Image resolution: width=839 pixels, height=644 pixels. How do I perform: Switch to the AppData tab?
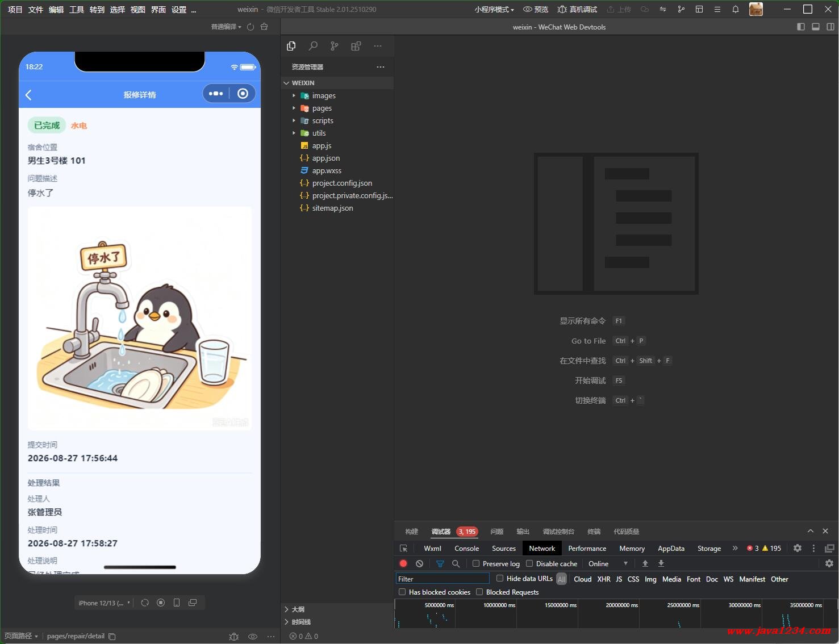(x=671, y=548)
